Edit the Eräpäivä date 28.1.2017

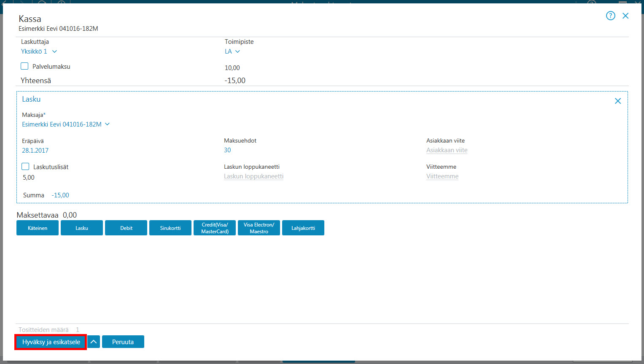click(x=35, y=151)
